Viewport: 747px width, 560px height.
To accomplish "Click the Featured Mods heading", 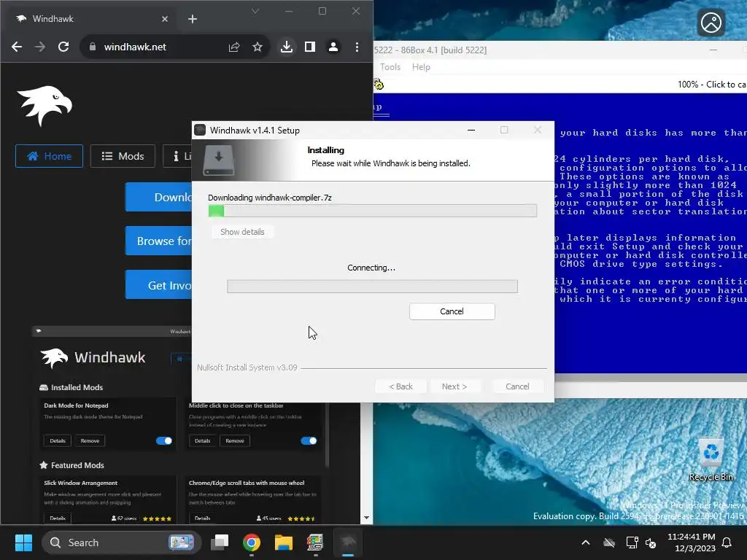I will pos(77,465).
